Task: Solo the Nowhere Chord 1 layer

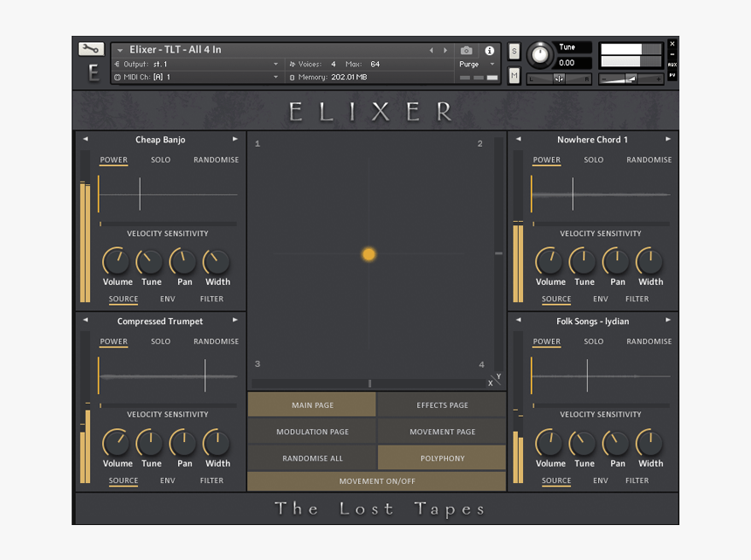Action: point(594,160)
